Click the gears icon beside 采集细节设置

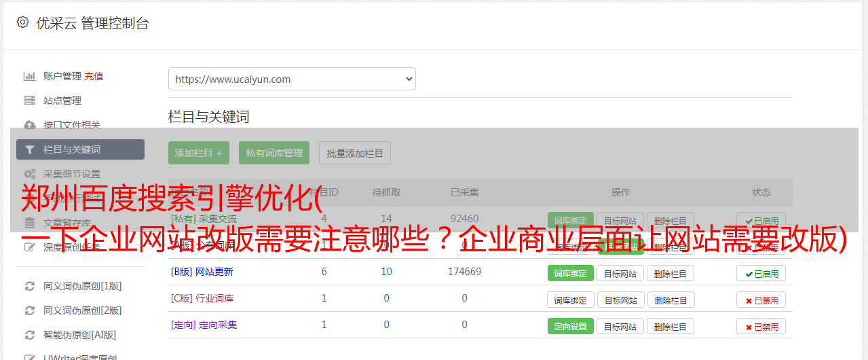coord(29,174)
